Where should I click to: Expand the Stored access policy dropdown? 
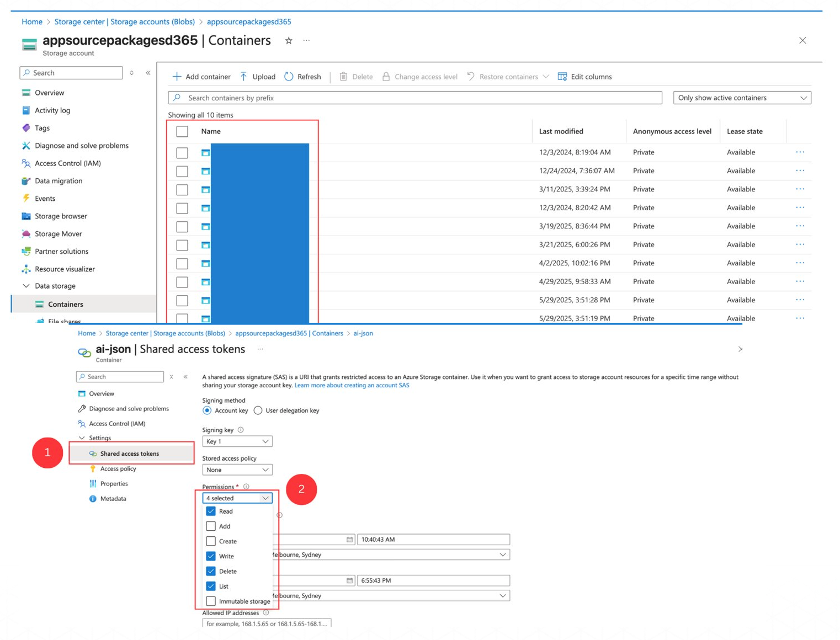pos(237,470)
